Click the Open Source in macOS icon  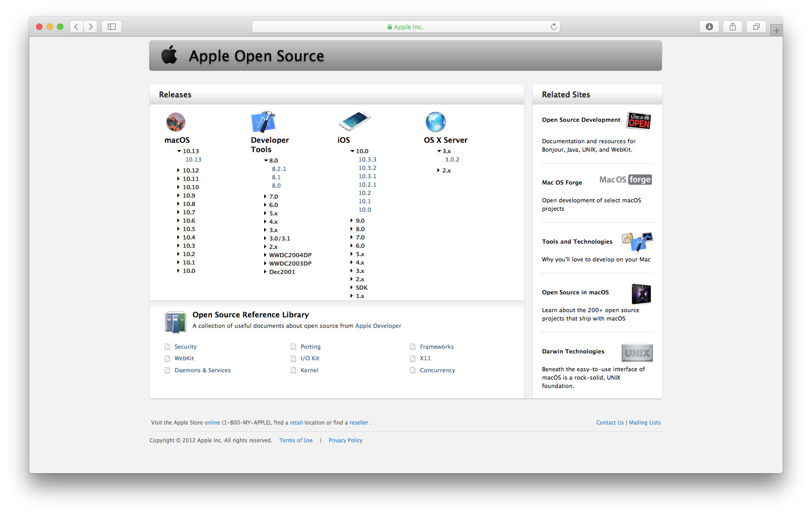pyautogui.click(x=641, y=294)
